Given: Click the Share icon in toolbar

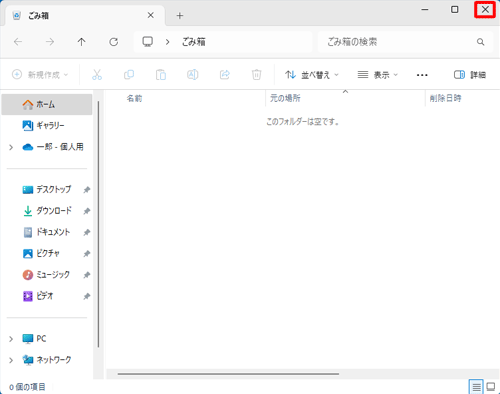Looking at the screenshot, I should (x=225, y=75).
